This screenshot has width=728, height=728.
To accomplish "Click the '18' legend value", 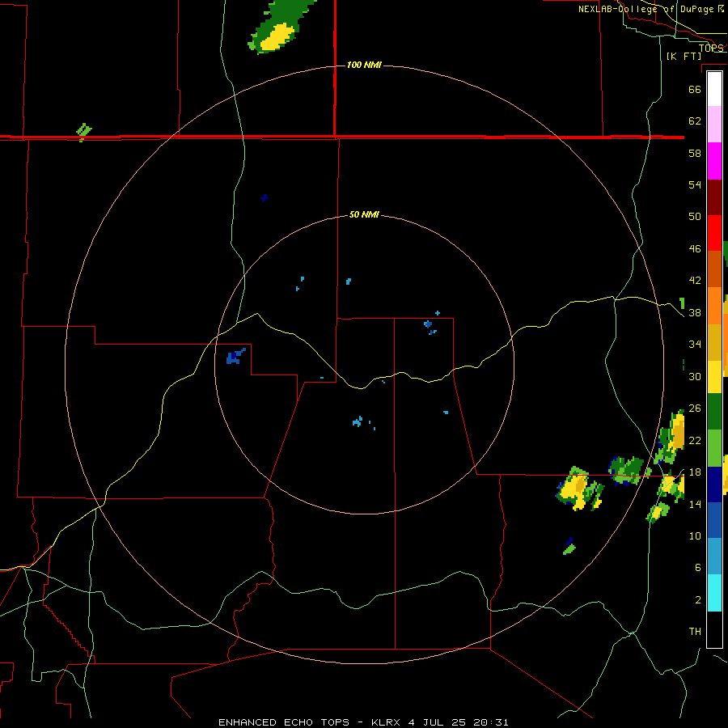I will tap(695, 472).
